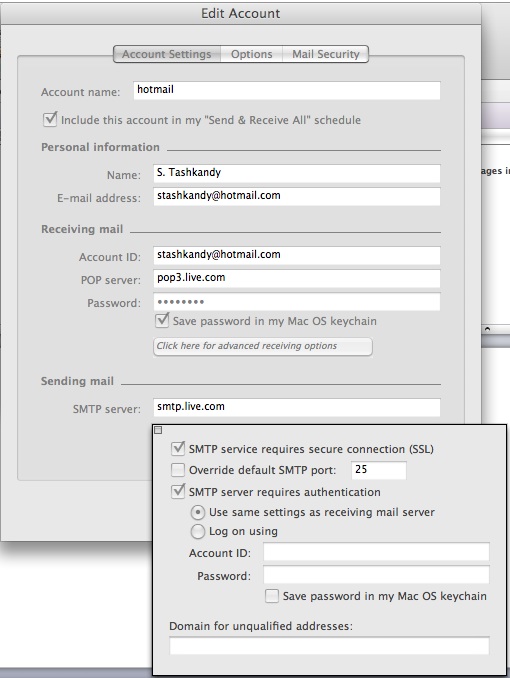Toggle Include this account in Send & Receive All
Screen dimensions: 510x678
pos(50,119)
